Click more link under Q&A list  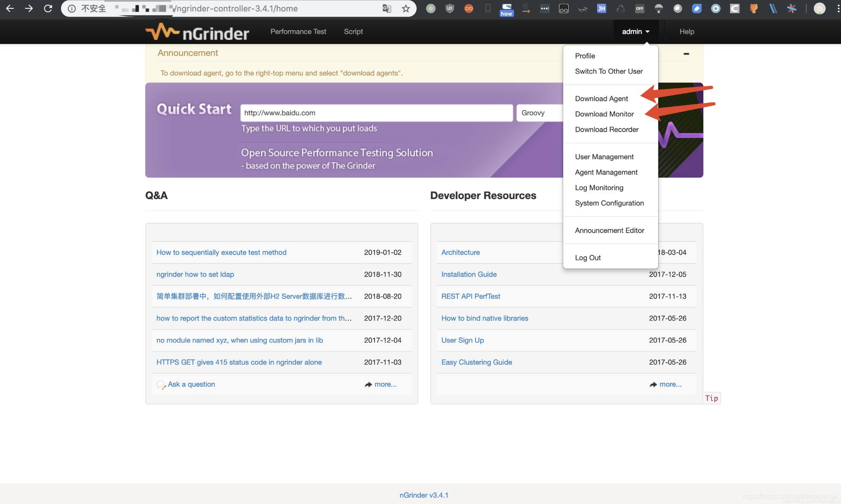click(385, 385)
